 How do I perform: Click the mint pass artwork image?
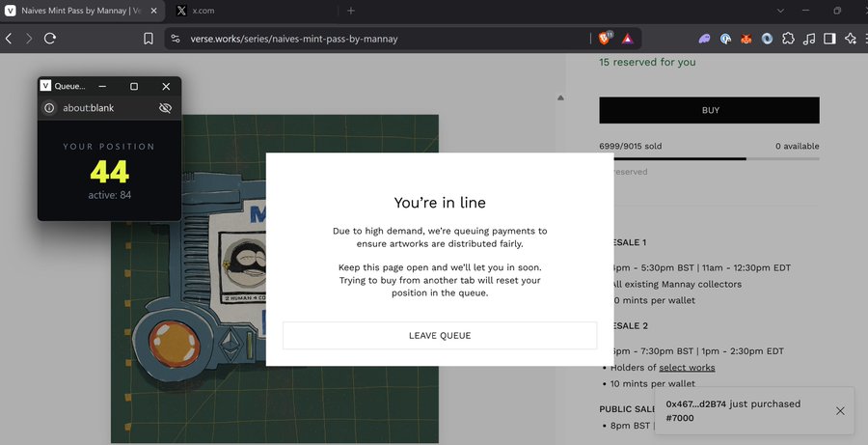tap(275, 279)
